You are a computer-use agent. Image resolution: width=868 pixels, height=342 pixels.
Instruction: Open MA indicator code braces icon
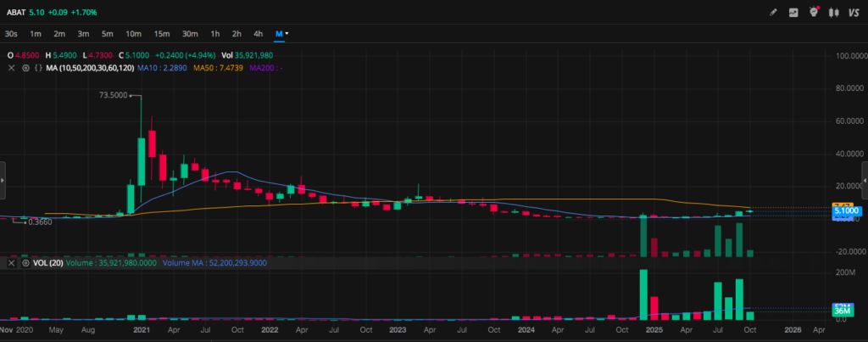tap(37, 67)
